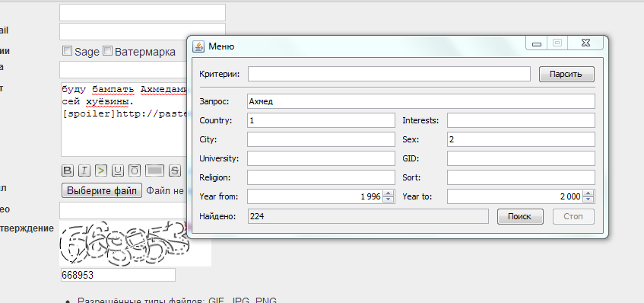Image resolution: width=644 pixels, height=303 pixels.
Task: Close the Меню window
Action: [x=585, y=43]
